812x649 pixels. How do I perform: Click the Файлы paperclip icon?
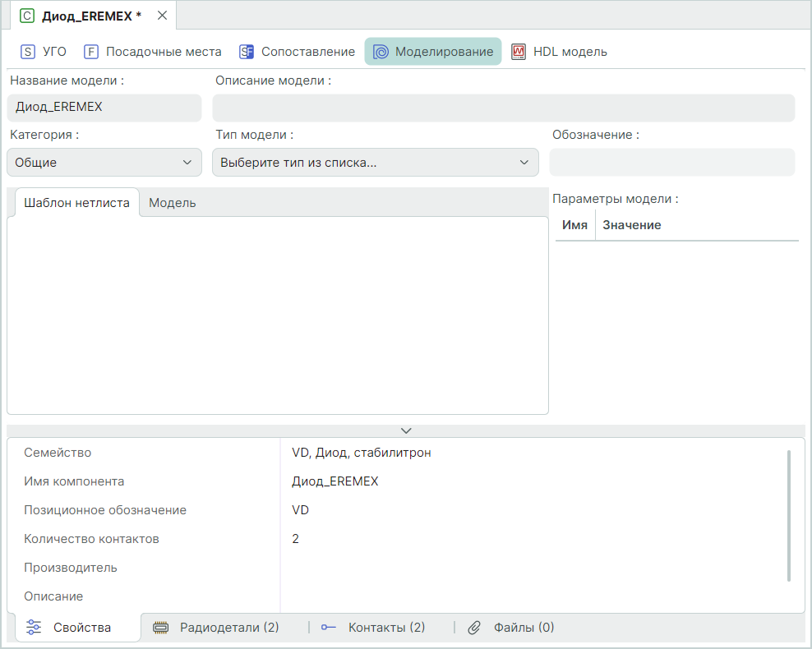click(474, 628)
